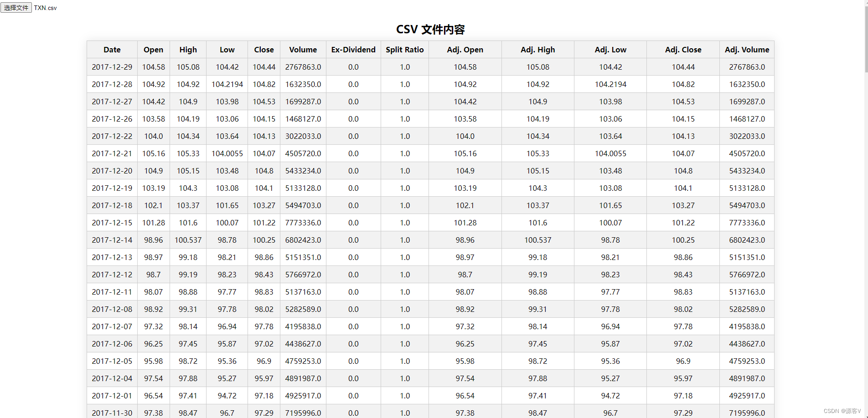
Task: Click the Adj. Close value 103.27
Action: tap(683, 205)
